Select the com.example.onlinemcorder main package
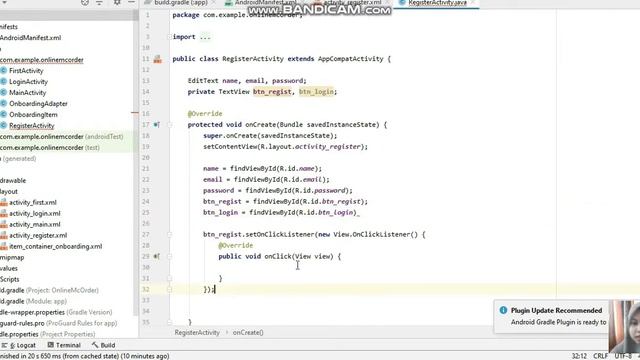The width and height of the screenshot is (640, 360). [x=42, y=60]
